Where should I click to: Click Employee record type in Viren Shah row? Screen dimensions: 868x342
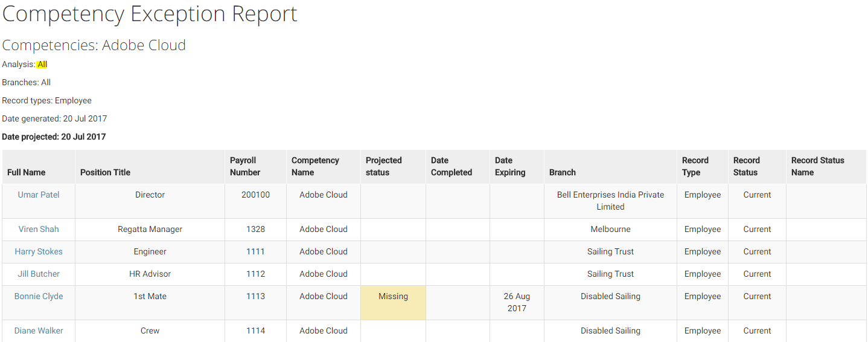[703, 229]
